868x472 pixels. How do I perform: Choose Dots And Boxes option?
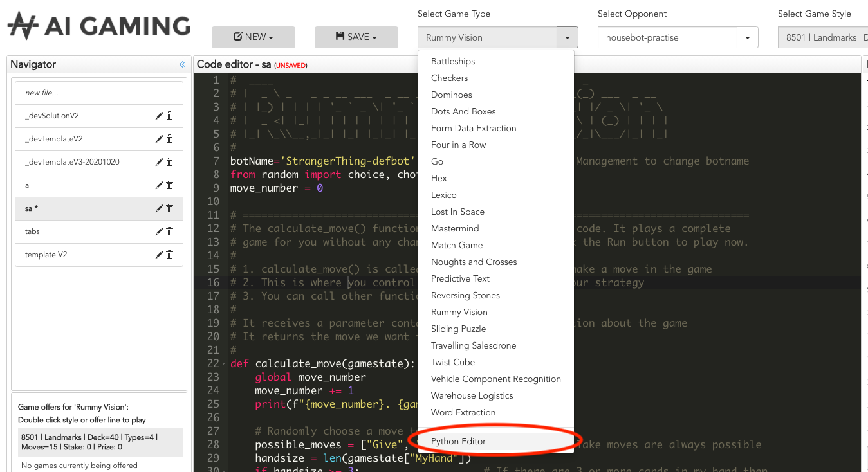point(495,111)
